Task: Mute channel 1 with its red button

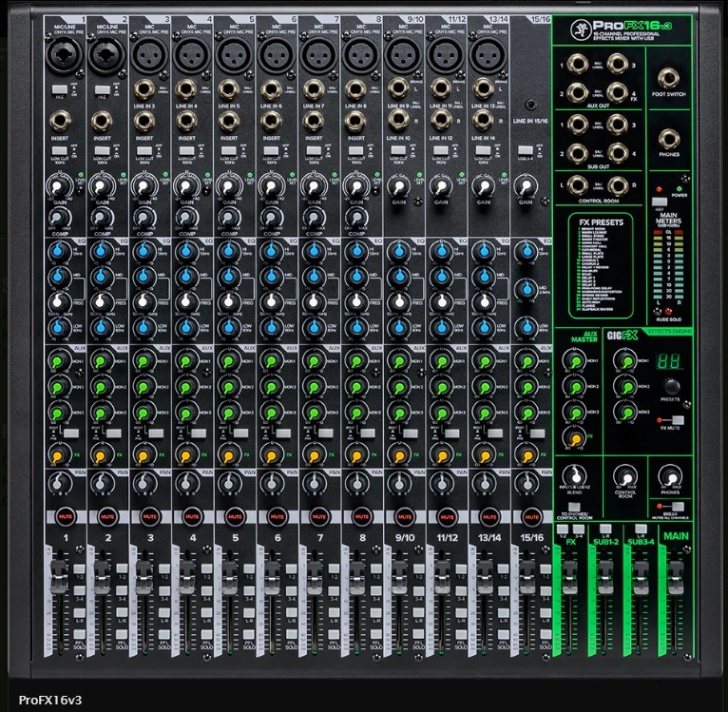Action: (x=66, y=515)
